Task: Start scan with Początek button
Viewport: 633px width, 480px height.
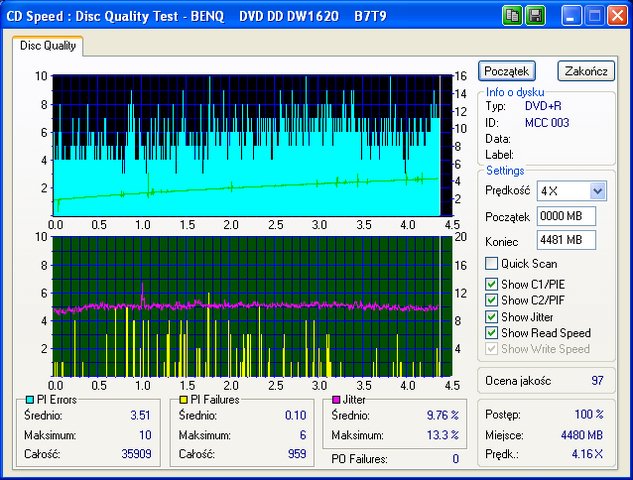Action: tap(507, 71)
